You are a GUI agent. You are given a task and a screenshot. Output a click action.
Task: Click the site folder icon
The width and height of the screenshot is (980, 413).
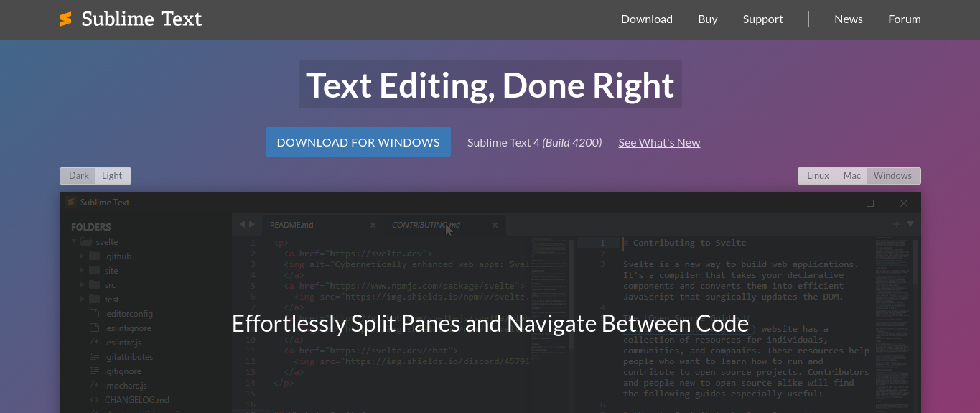pos(94,271)
